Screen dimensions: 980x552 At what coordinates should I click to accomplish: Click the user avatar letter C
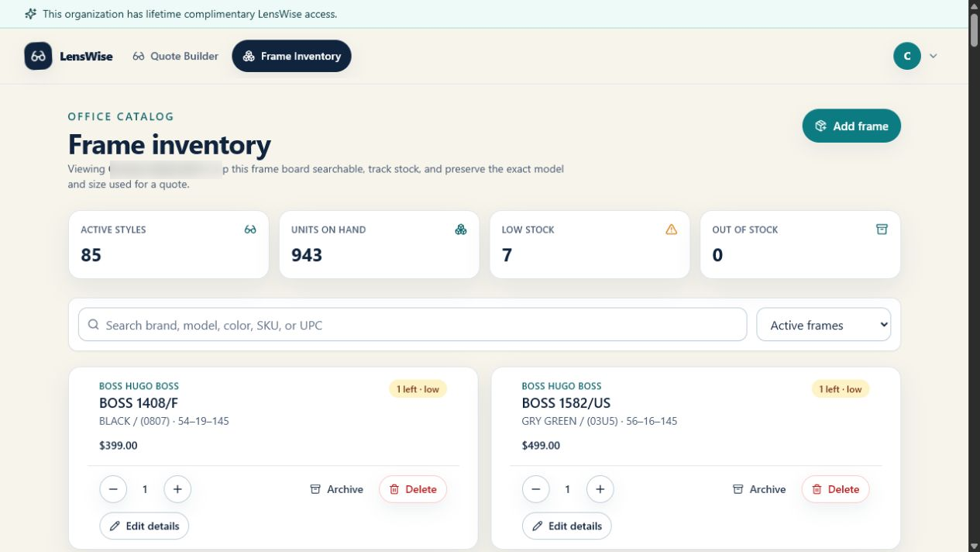tap(907, 56)
